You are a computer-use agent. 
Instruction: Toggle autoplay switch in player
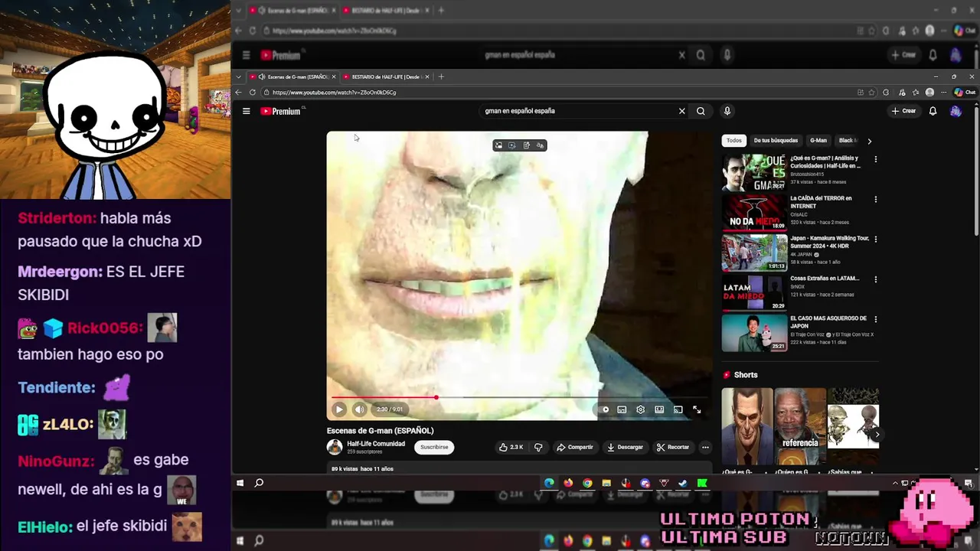point(605,409)
